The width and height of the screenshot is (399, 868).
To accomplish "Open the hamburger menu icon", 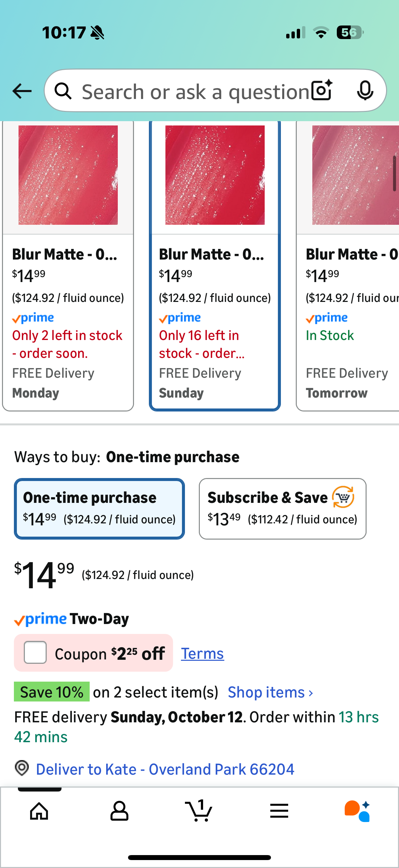I will pos(279,811).
